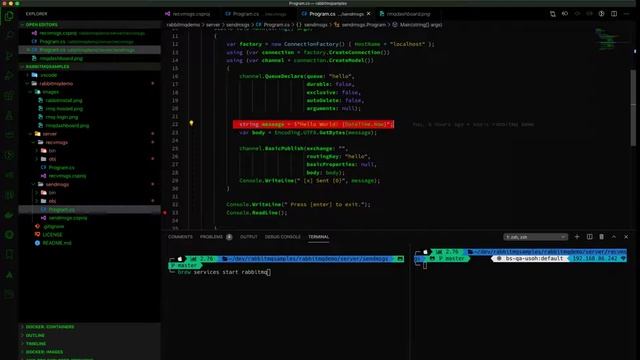This screenshot has width=640, height=360.
Task: Open the Explorer view in activity bar
Action: click(x=9, y=16)
